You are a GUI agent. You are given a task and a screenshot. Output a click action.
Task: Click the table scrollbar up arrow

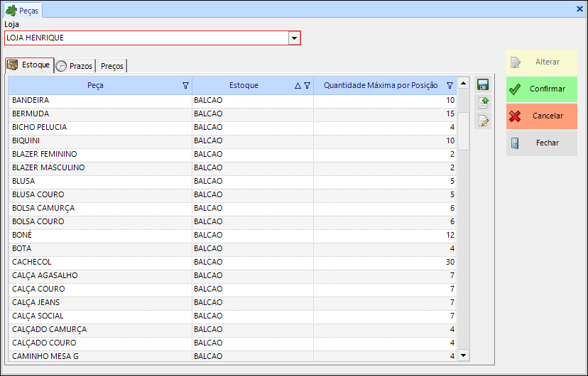click(x=464, y=83)
